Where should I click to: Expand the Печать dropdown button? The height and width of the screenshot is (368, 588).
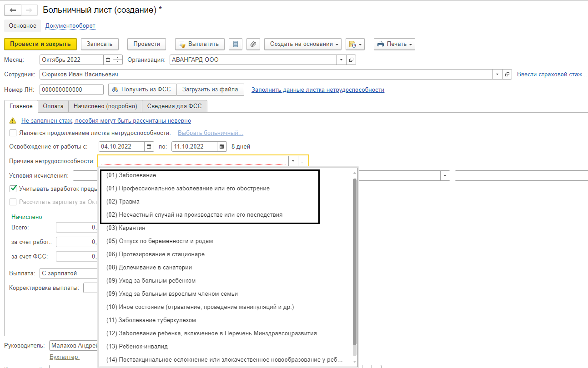394,44
